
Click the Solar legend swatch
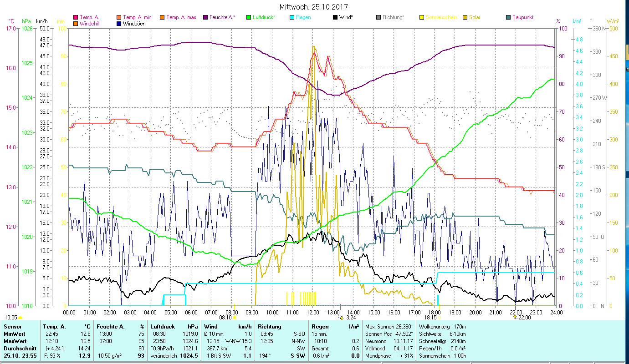pos(465,17)
